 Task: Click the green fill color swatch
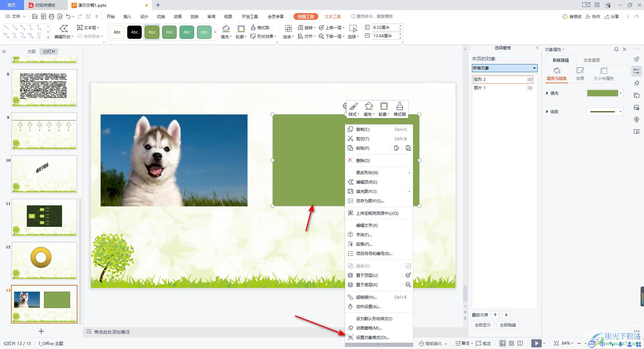pyautogui.click(x=602, y=93)
